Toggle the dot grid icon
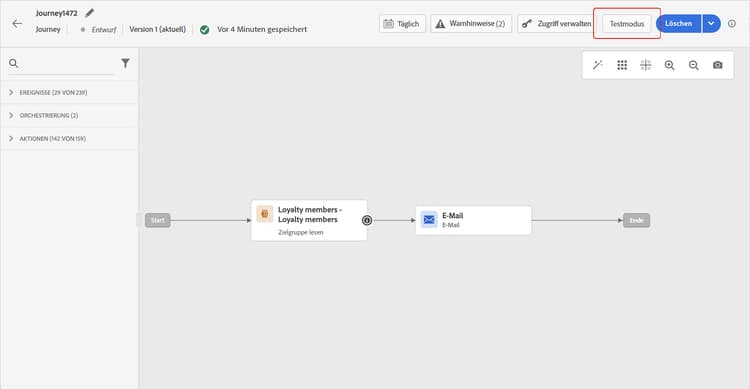The image size is (750, 389). pos(622,65)
